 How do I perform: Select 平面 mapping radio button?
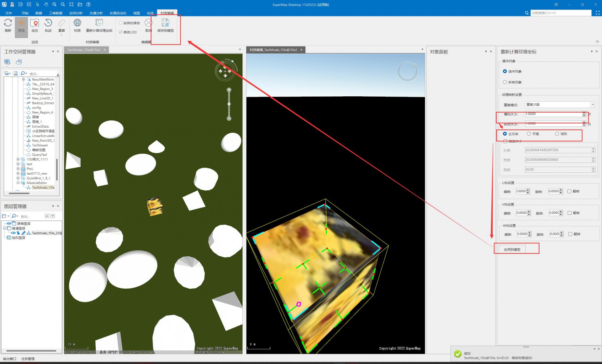pos(529,134)
